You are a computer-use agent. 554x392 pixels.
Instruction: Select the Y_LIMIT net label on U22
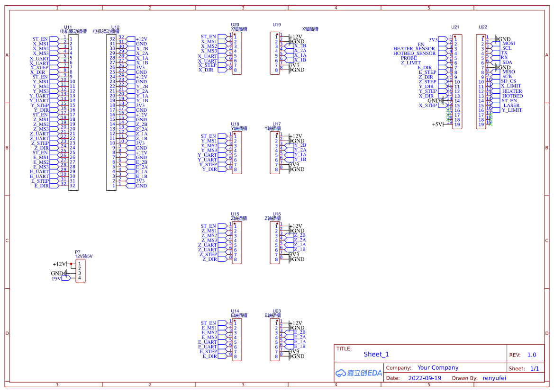(x=512, y=110)
